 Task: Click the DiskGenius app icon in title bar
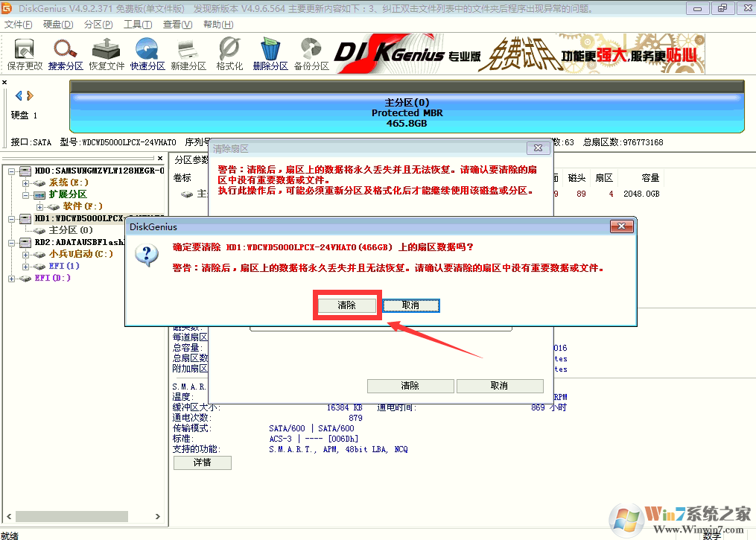coord(7,8)
